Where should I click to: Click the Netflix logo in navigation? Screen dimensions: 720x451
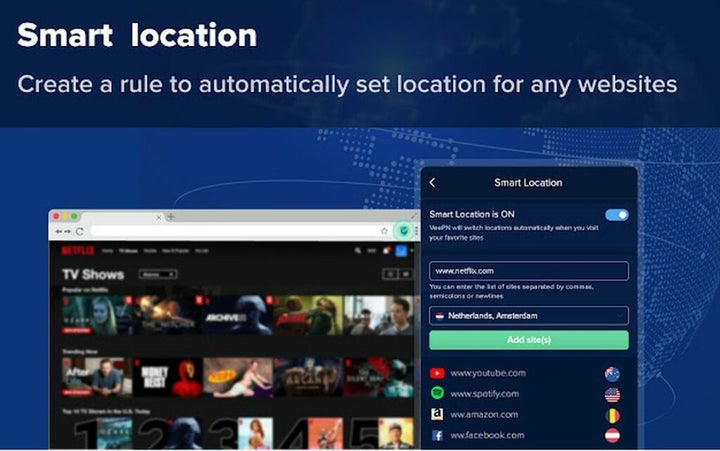[x=77, y=250]
